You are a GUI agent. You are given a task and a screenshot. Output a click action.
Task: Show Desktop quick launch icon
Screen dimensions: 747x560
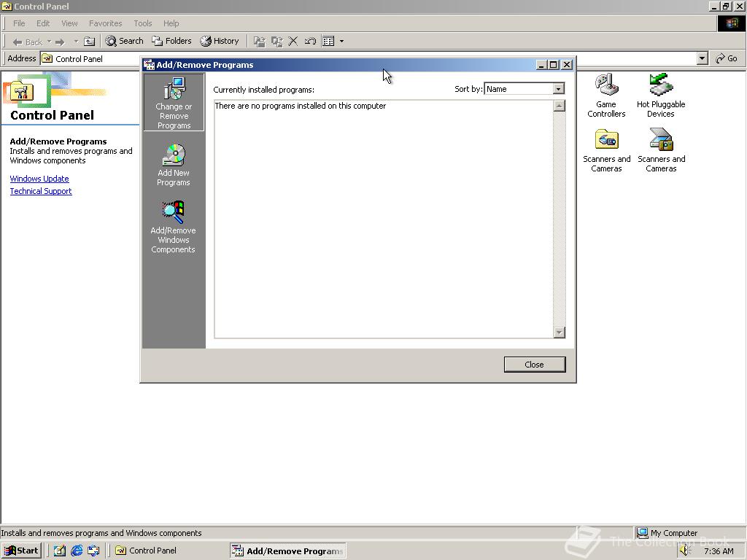(x=60, y=551)
